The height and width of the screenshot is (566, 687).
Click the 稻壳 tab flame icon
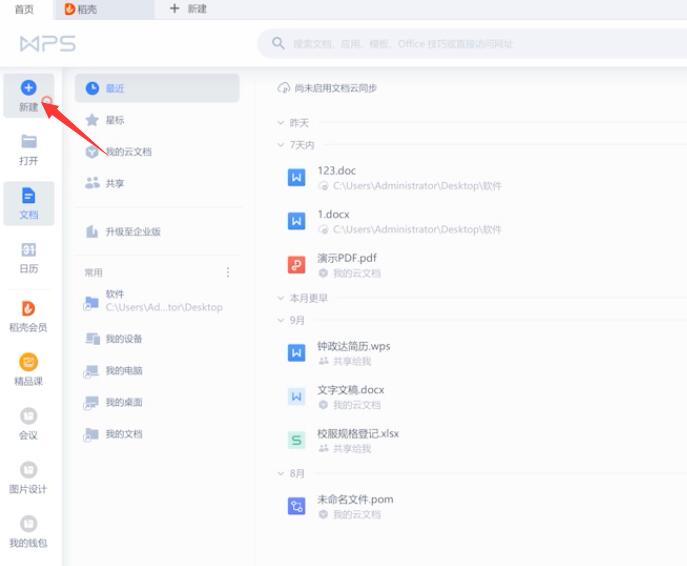pos(69,9)
